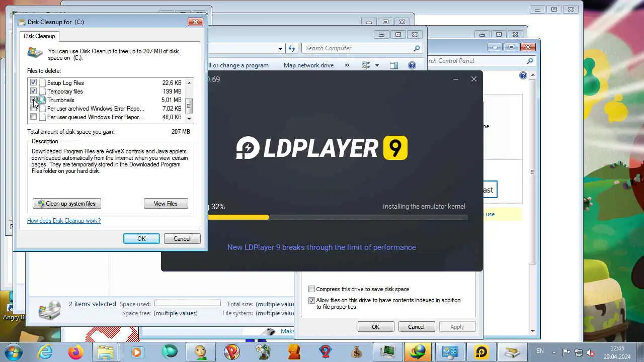Click the magnifier in Search Computer box
Image resolution: width=644 pixels, height=362 pixels.
tap(417, 48)
